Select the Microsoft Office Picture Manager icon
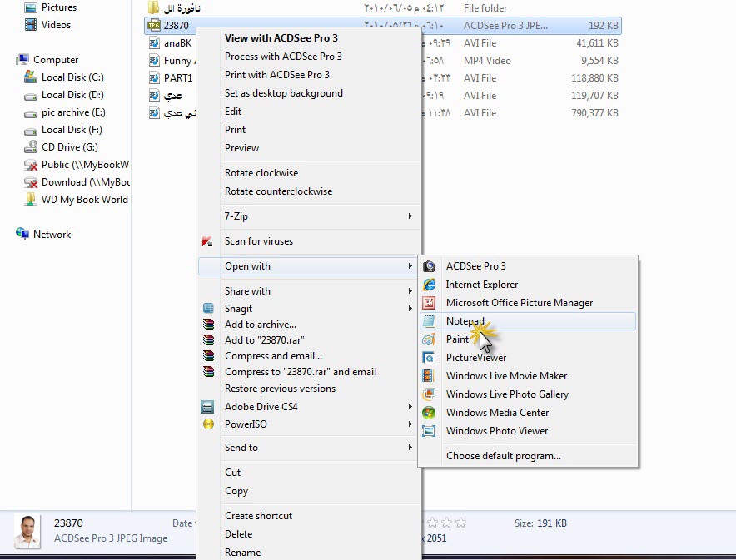736x560 pixels. pos(429,303)
